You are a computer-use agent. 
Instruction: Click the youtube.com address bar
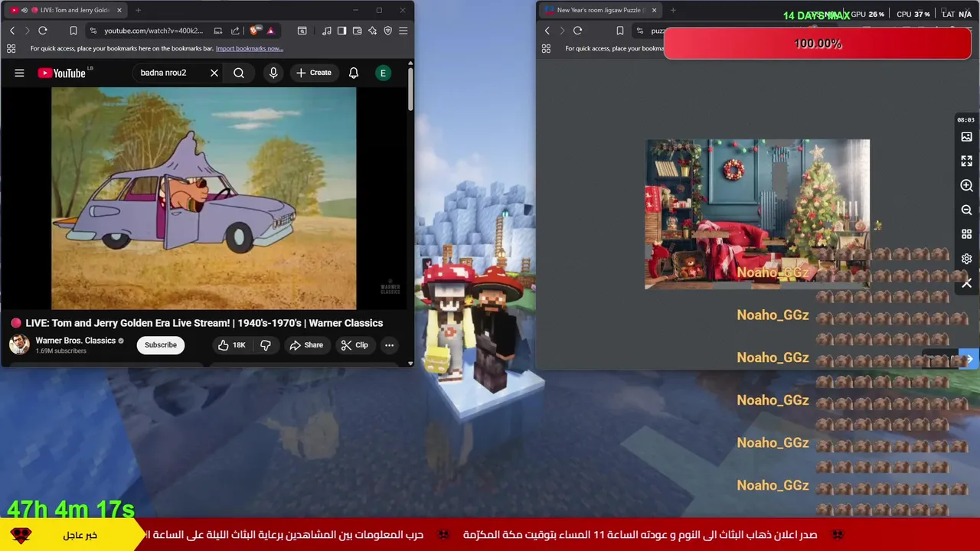[153, 31]
